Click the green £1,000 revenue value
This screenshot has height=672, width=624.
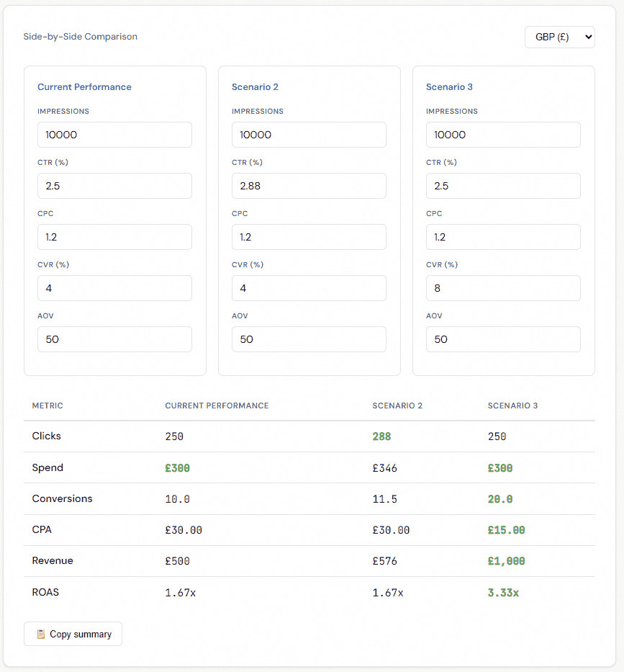(x=506, y=561)
